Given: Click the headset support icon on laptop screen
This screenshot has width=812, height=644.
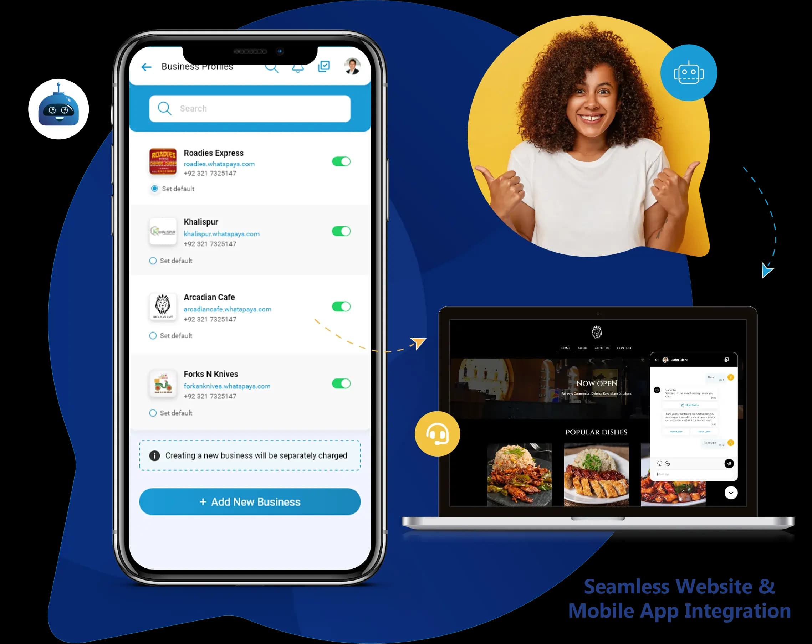Looking at the screenshot, I should (x=438, y=433).
